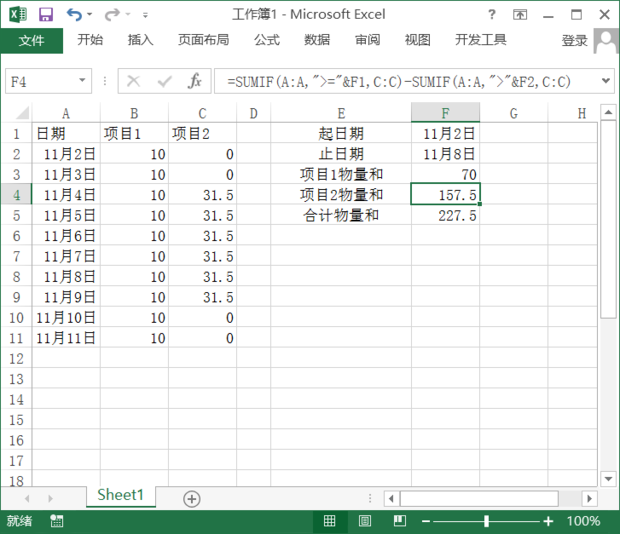This screenshot has width=620, height=534.
Task: Click the zoom slider handle
Action: [486, 521]
